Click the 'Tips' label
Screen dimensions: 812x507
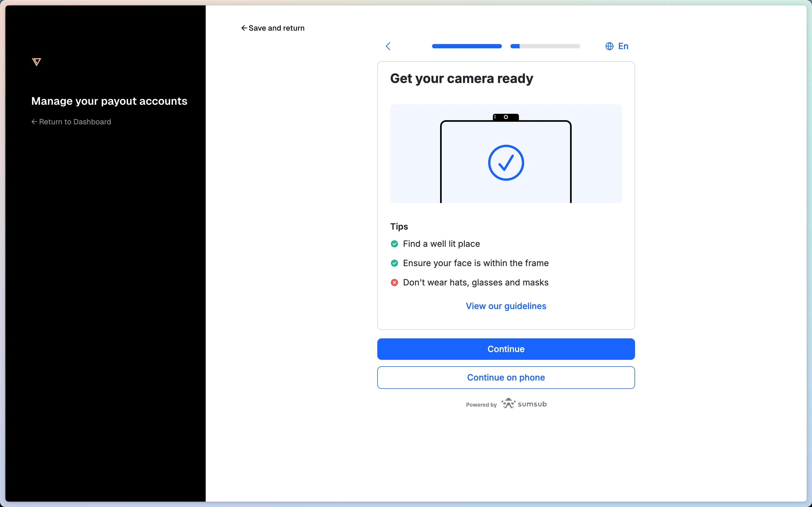point(399,227)
